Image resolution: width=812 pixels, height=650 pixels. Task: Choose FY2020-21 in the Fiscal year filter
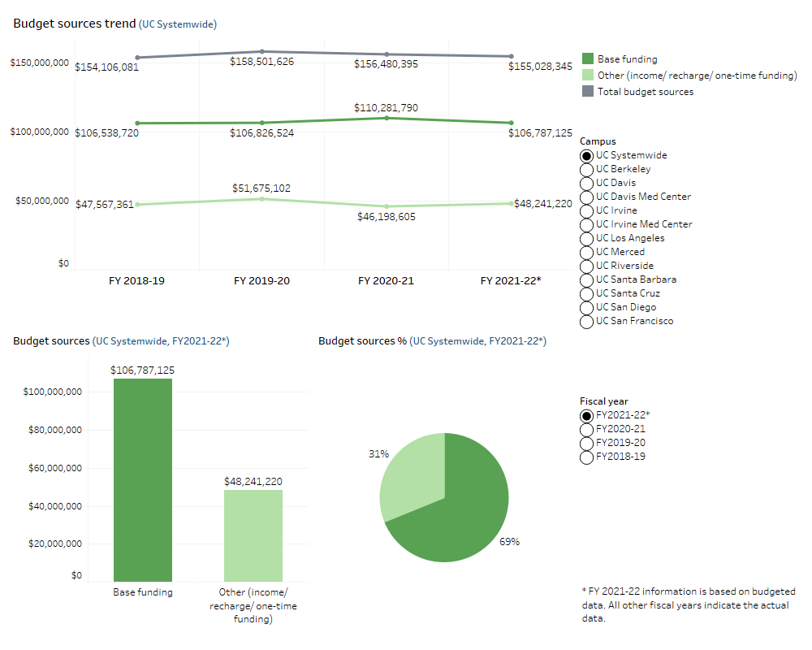pos(586,429)
